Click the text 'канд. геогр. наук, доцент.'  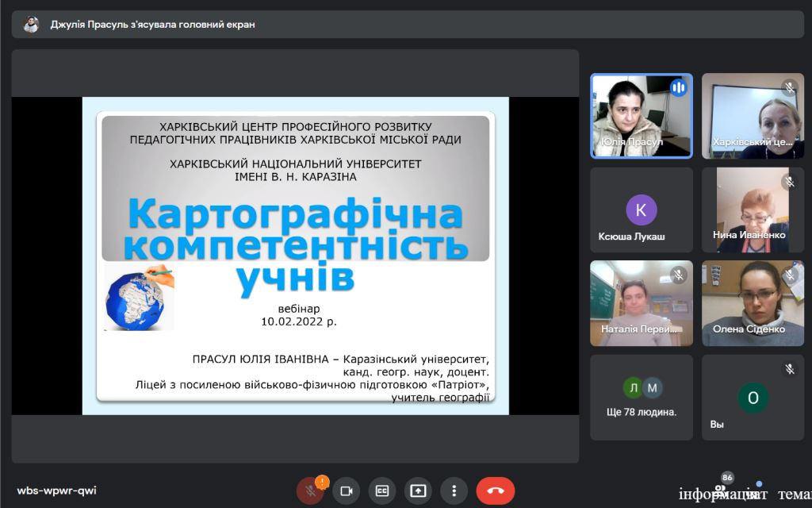point(416,372)
